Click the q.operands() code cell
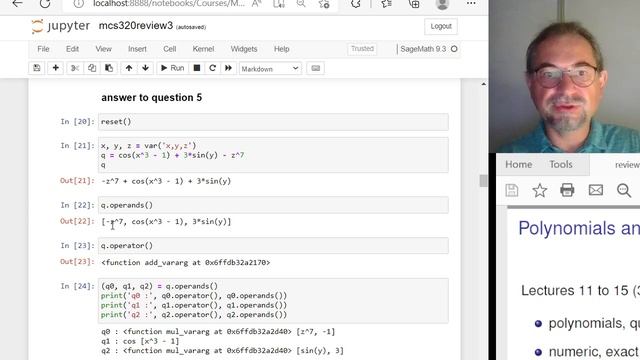This screenshot has height=360, width=640. 273,205
